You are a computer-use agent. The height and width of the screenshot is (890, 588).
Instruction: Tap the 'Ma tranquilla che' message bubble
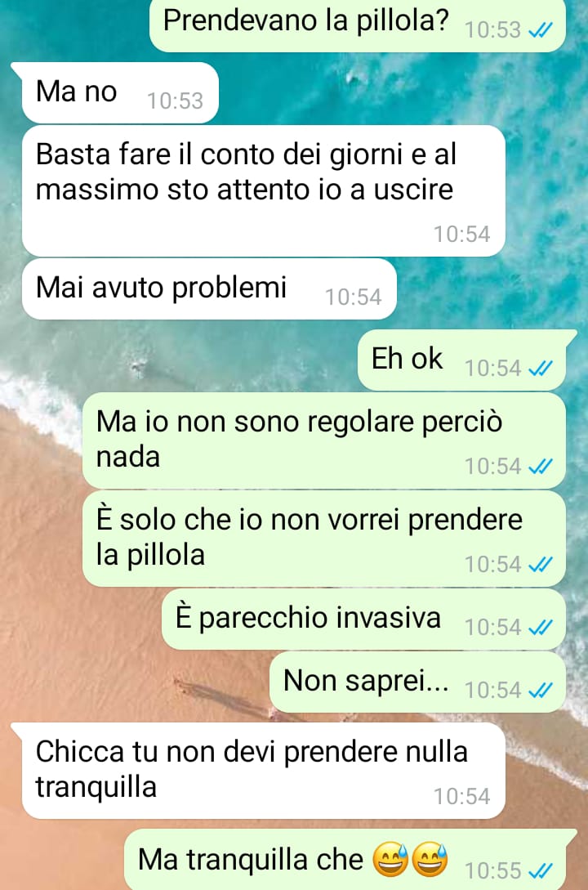pyautogui.click(x=345, y=860)
